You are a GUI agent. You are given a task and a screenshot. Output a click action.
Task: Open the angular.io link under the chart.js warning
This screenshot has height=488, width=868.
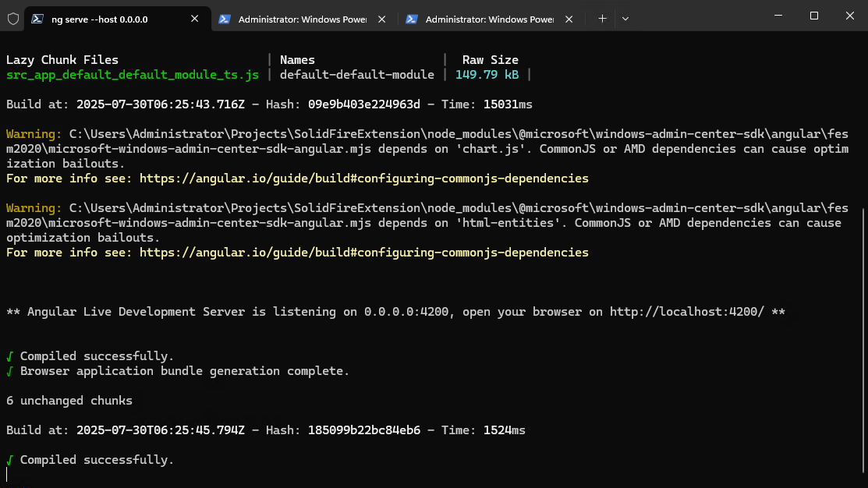click(363, 179)
